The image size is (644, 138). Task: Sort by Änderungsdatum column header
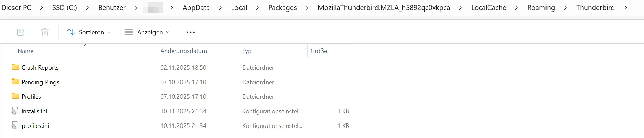tap(184, 51)
